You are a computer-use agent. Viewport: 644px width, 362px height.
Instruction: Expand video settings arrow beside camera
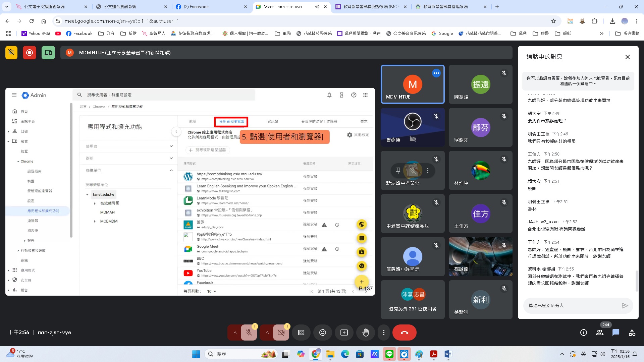[x=267, y=333]
